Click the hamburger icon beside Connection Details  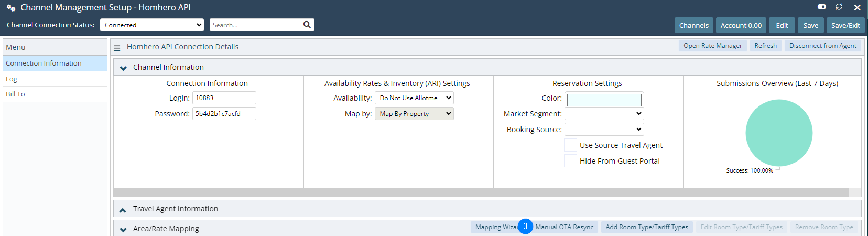pos(117,48)
